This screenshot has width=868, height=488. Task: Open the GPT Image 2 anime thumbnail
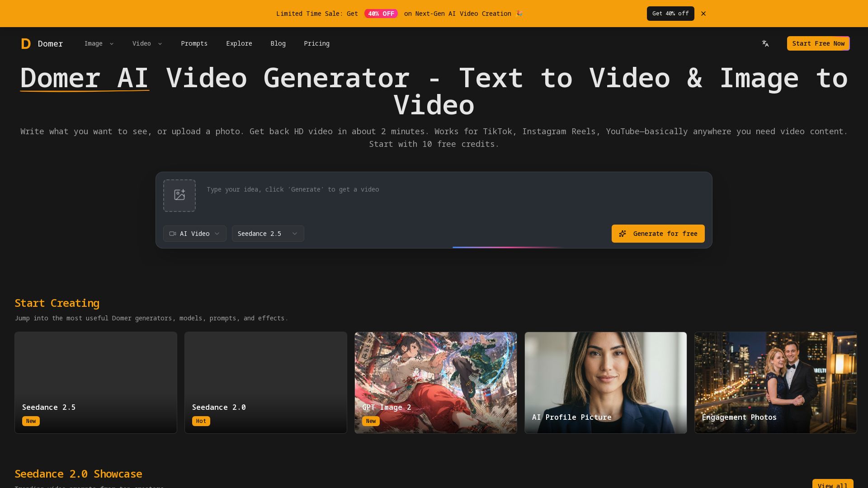coord(436,383)
